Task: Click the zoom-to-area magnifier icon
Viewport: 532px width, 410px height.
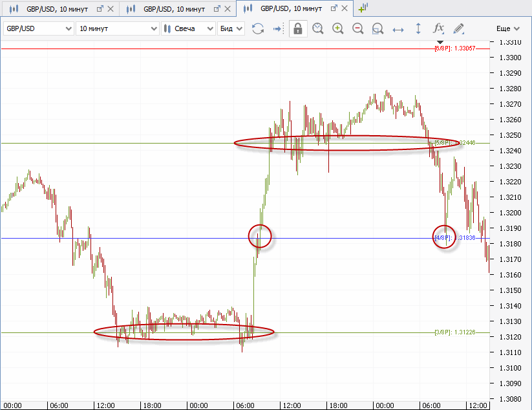Action: point(378,28)
